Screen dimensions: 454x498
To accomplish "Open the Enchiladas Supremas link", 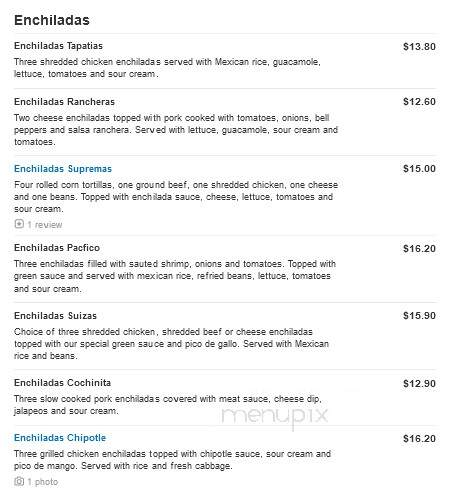I will [63, 169].
